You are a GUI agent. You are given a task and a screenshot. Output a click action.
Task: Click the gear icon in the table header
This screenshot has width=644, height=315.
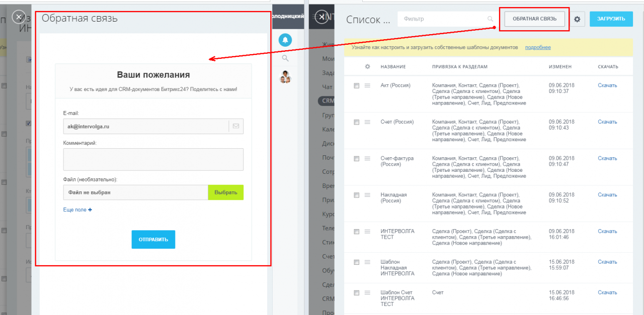[367, 67]
